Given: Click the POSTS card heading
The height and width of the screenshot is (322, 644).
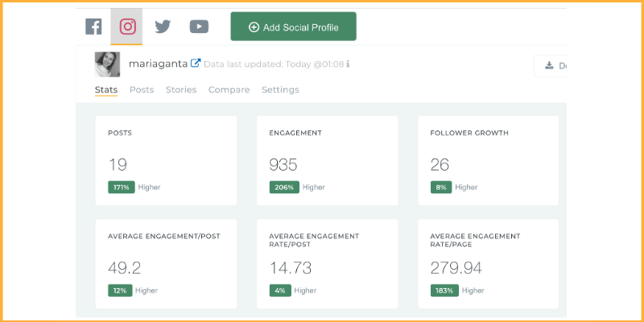Looking at the screenshot, I should [x=120, y=133].
